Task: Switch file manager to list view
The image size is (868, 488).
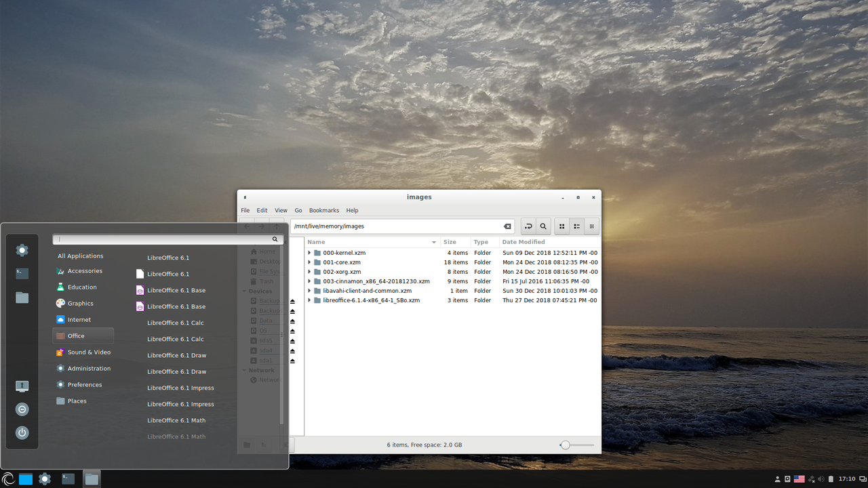Action: [576, 226]
